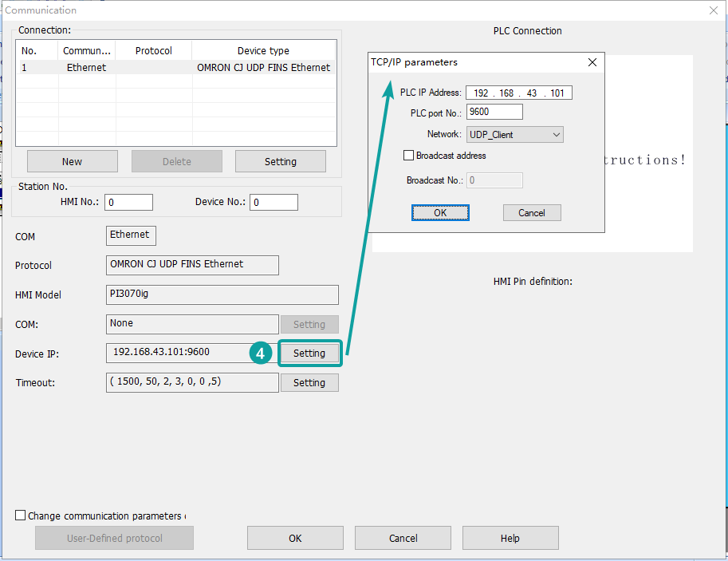This screenshot has width=728, height=561.
Task: Enable the Broadcast address checkbox
Action: (409, 156)
